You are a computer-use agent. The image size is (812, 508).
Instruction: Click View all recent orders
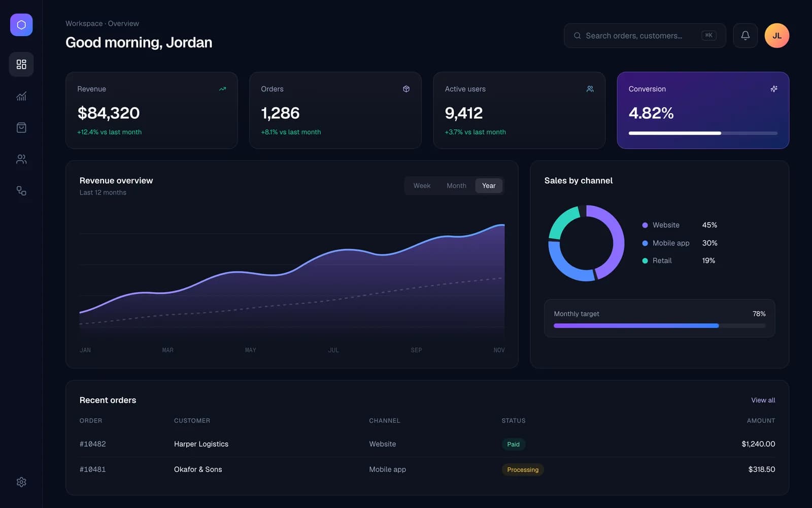pyautogui.click(x=763, y=400)
